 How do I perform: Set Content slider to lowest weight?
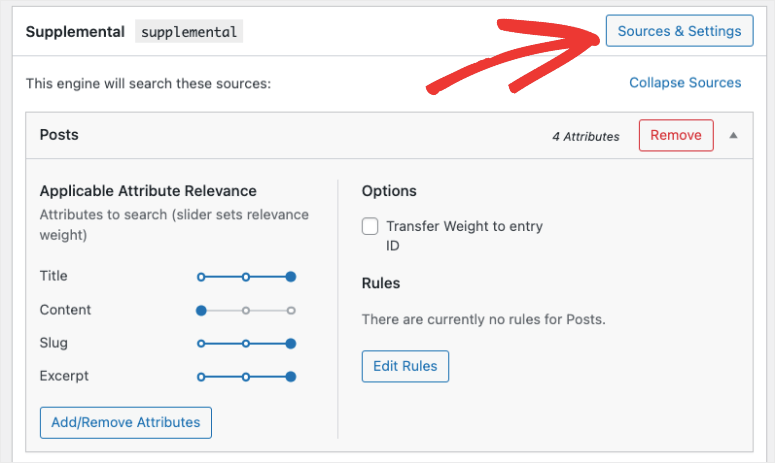[201, 310]
